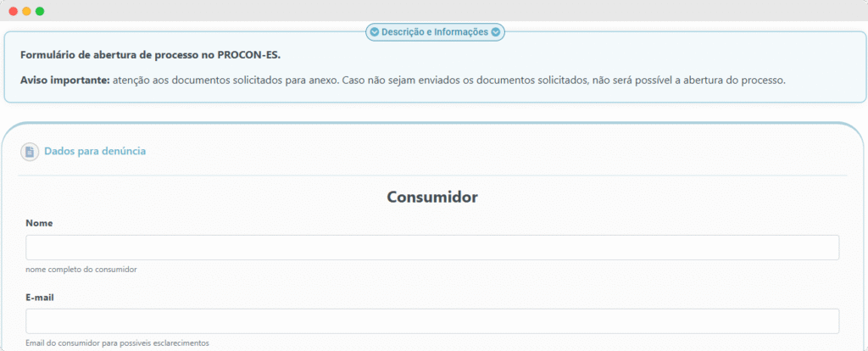
Task: Click right chevron icon after Descrição e Informações
Action: [x=496, y=32]
